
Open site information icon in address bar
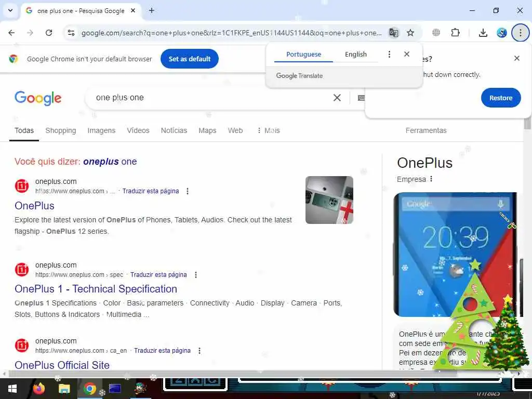coord(71,33)
